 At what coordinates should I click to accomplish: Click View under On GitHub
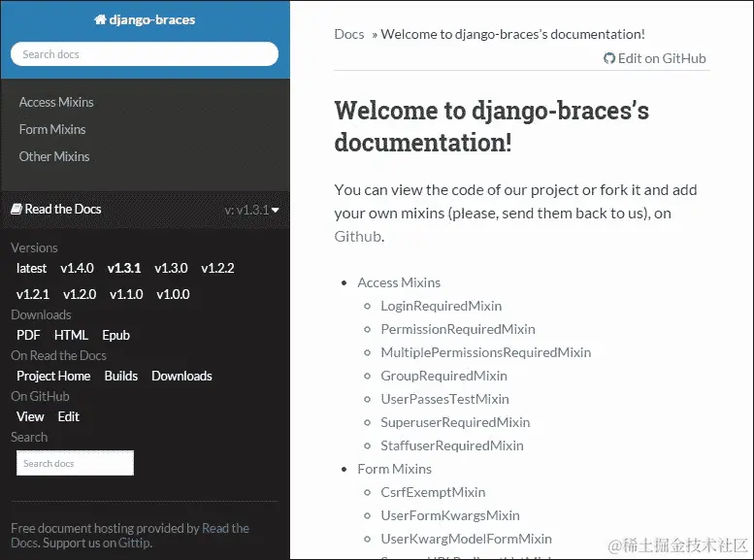pyautogui.click(x=30, y=416)
